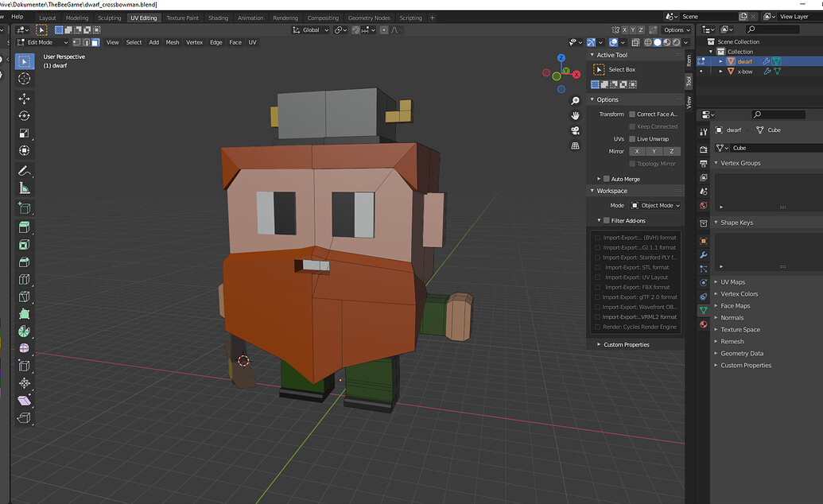Select the Knife tool
The width and height of the screenshot is (823, 504).
(x=24, y=297)
